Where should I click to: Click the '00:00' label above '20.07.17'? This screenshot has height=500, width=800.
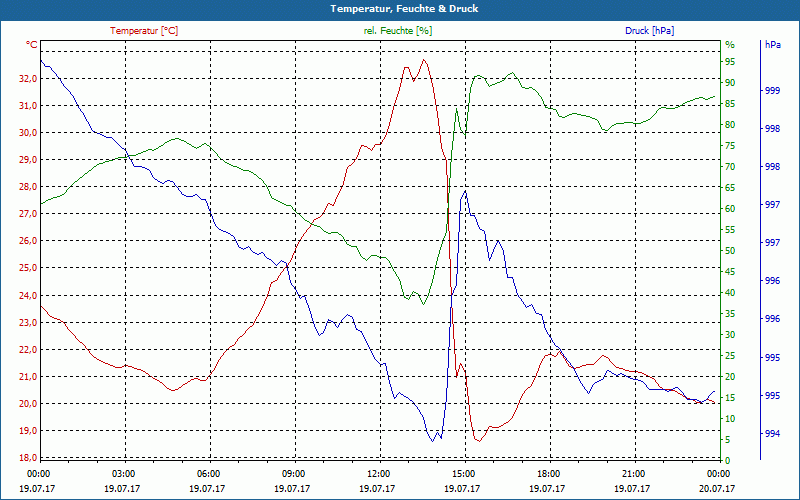(x=718, y=473)
